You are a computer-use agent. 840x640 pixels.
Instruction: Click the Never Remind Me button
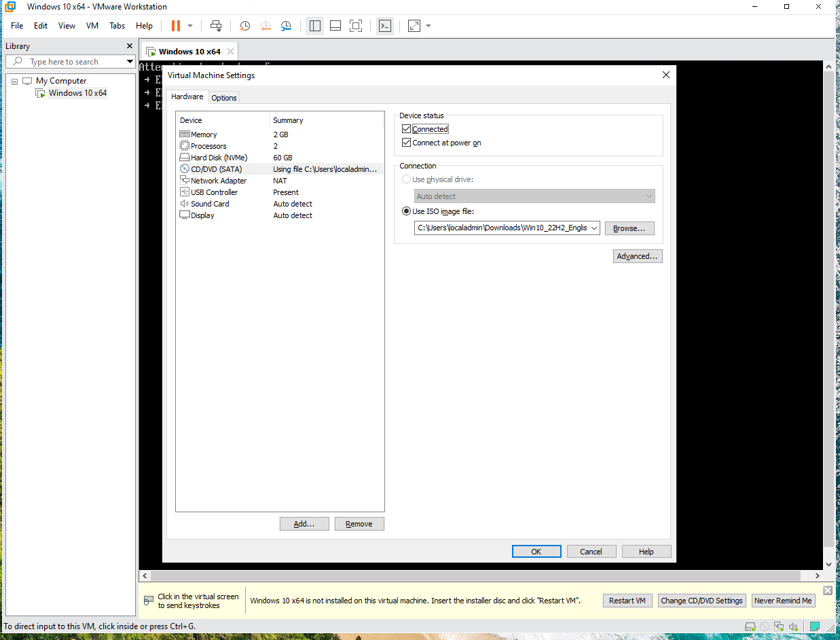click(783, 601)
